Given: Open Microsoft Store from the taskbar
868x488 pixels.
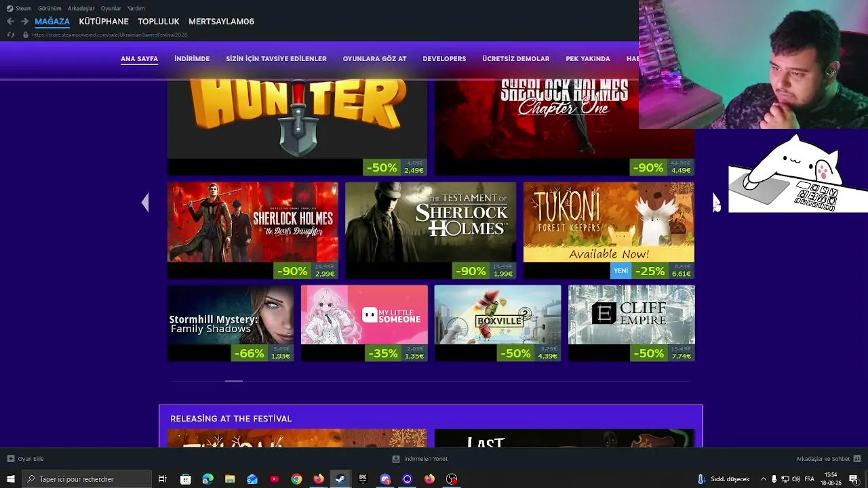Looking at the screenshot, I should 185,479.
